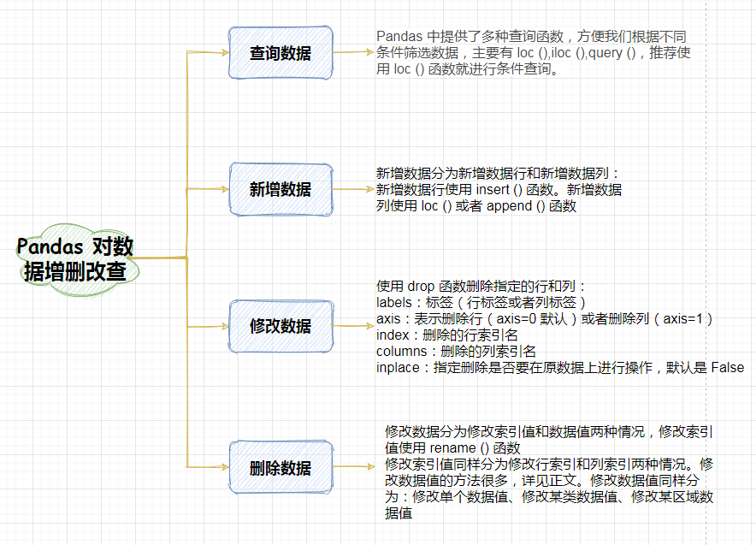This screenshot has height=545, width=756.
Task: Click text starting 'Pandas 中提供了多种查询函数'
Action: [534, 52]
